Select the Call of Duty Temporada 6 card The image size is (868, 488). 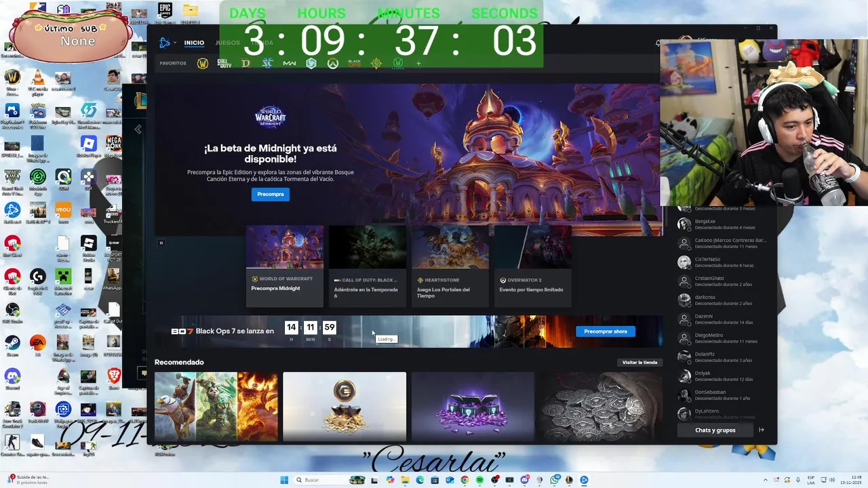tap(368, 266)
